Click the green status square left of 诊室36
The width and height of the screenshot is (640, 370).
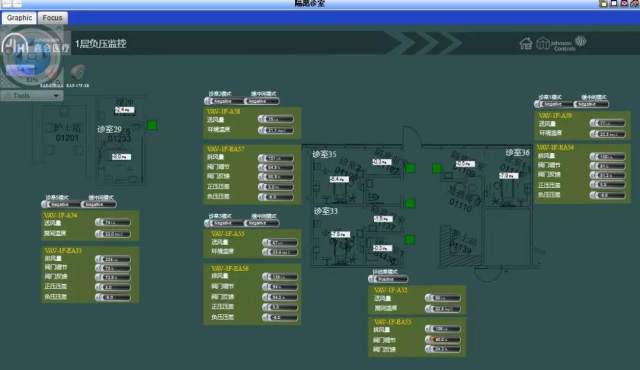(437, 168)
